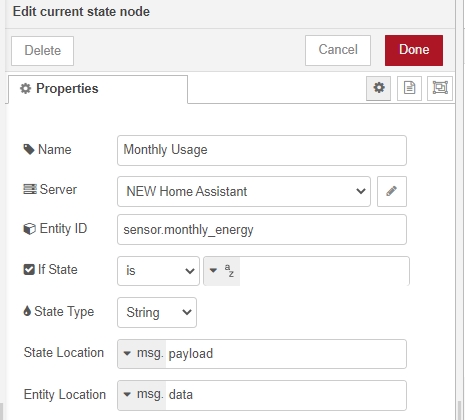465x420 pixels.
Task: Open the NEW Home Assistant server dropdown
Action: tap(244, 191)
